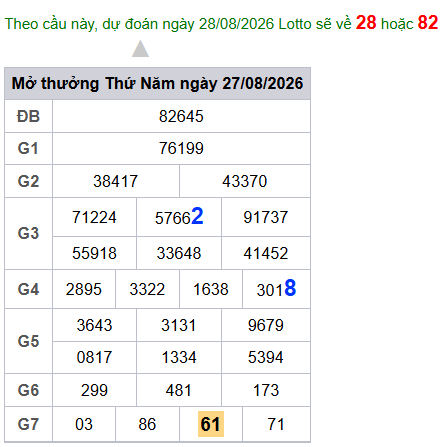Click G5 number 1334
447x447 pixels.
(x=179, y=357)
